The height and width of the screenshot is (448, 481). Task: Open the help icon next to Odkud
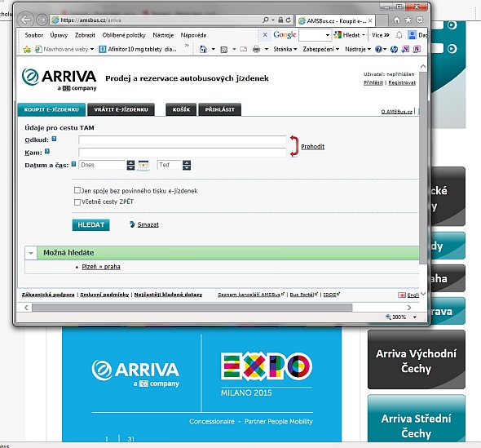(x=54, y=139)
